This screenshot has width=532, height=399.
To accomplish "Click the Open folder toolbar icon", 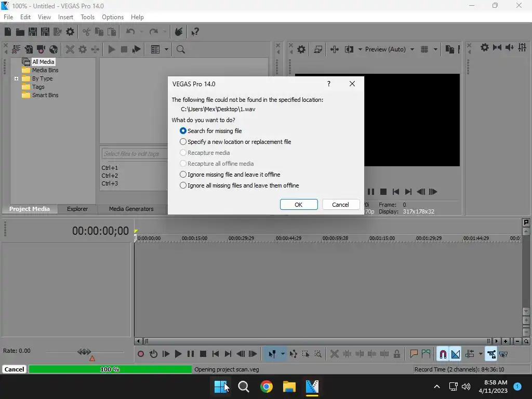I will click(x=20, y=32).
